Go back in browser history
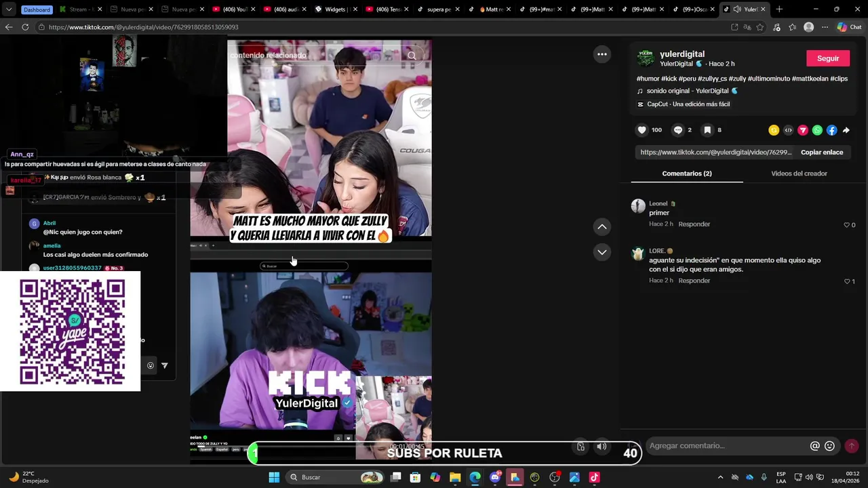The height and width of the screenshot is (488, 868). (x=9, y=27)
